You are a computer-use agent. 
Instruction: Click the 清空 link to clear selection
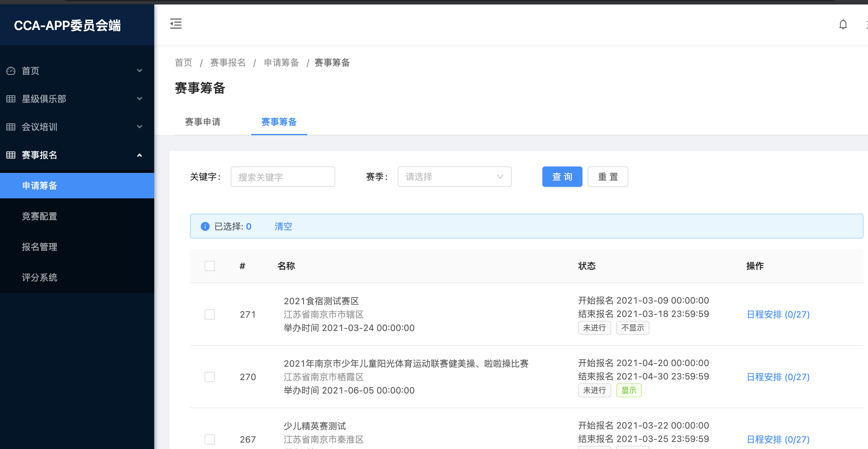[x=283, y=226]
